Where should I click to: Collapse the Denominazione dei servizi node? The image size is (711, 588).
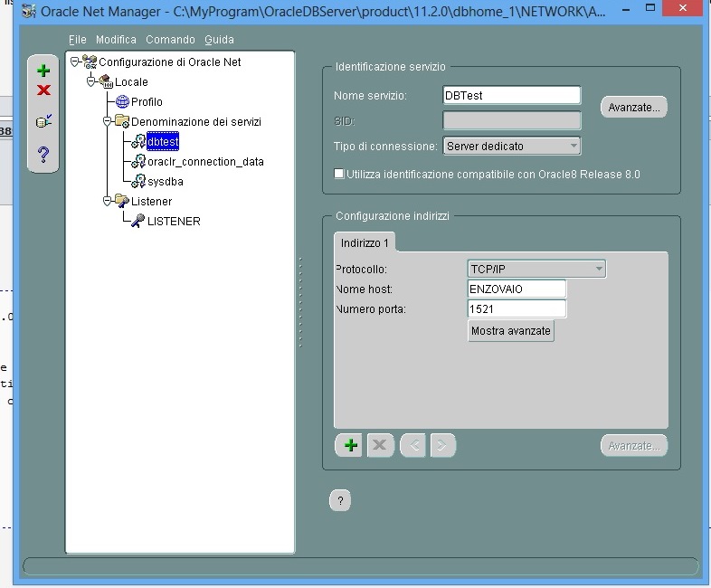tap(108, 121)
